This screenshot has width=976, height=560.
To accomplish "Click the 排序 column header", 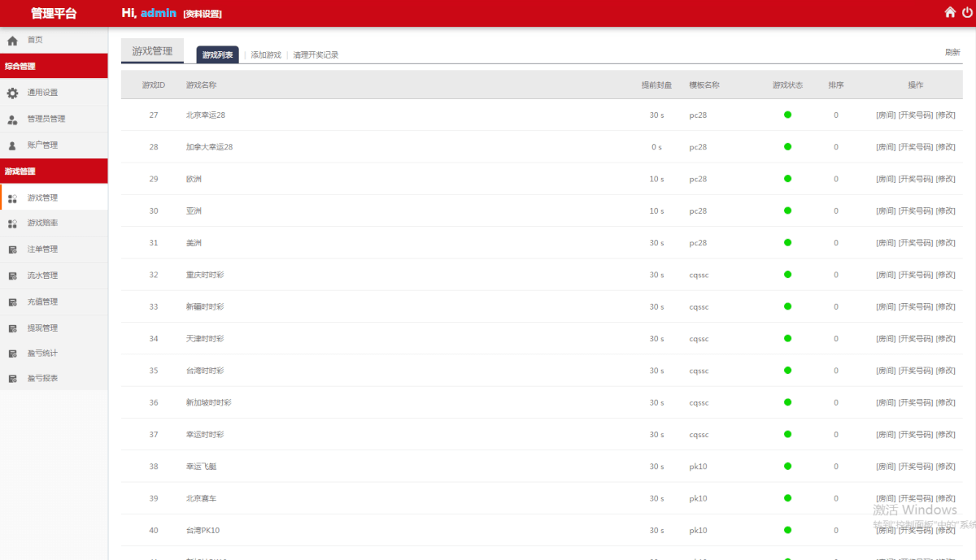I will 836,85.
